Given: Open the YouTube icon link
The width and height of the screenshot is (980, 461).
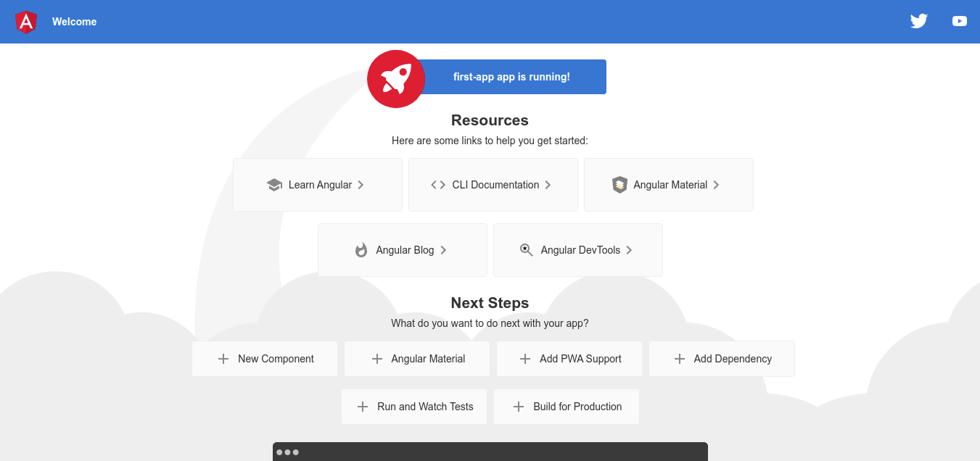Looking at the screenshot, I should click(x=960, y=21).
